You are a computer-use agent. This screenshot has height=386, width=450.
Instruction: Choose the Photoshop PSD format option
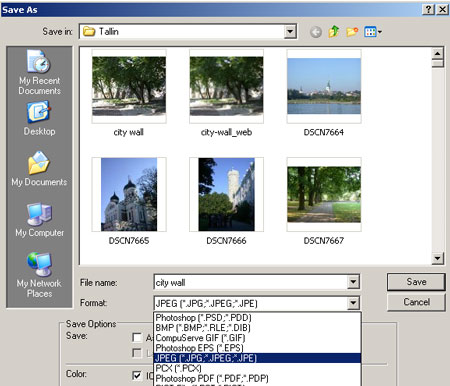257,317
